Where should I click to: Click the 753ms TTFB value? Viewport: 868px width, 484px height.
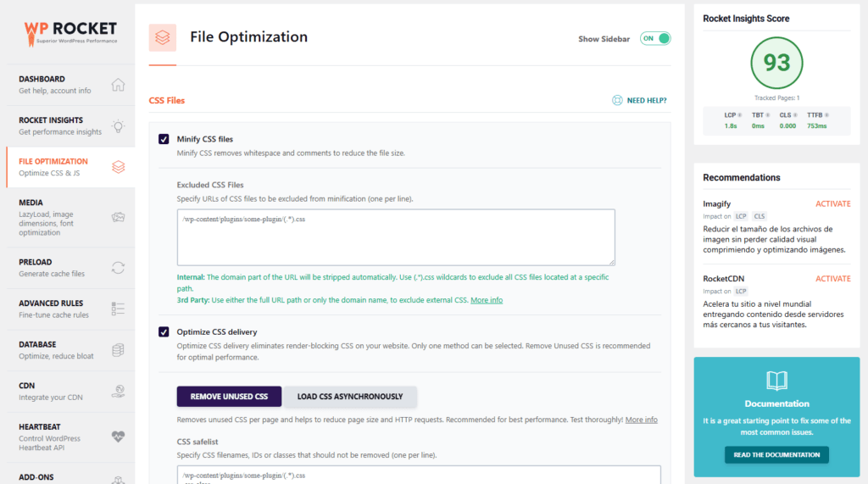point(816,126)
